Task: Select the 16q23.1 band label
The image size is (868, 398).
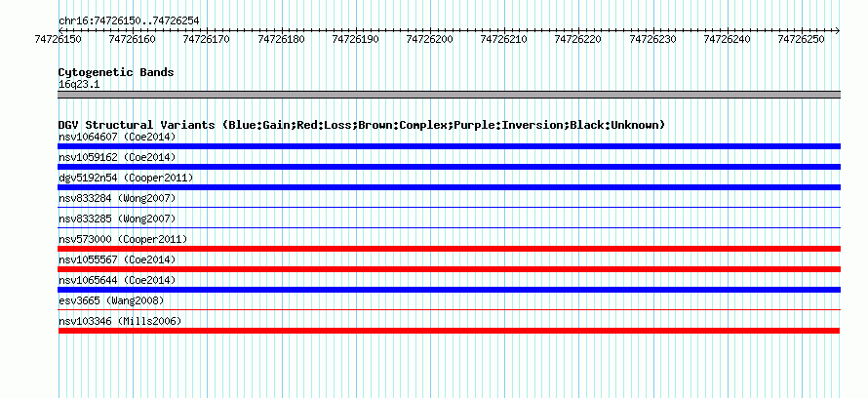Action: (79, 85)
